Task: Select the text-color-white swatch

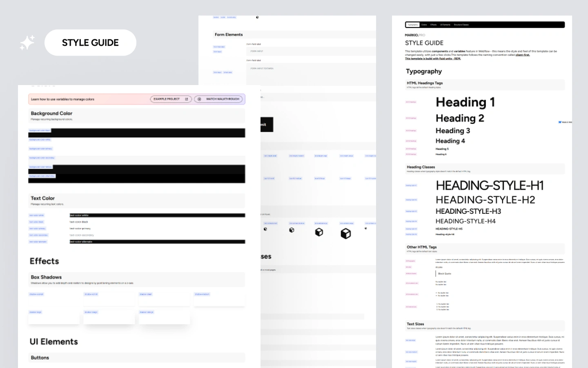Action: coord(157,215)
